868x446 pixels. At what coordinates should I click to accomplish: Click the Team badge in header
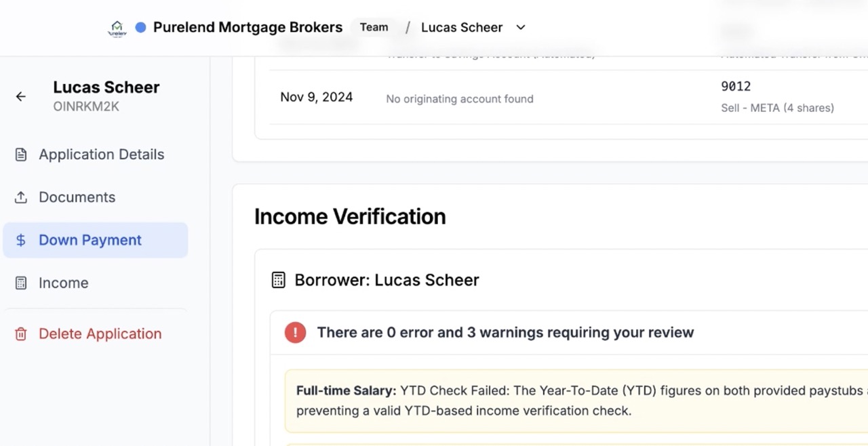374,28
